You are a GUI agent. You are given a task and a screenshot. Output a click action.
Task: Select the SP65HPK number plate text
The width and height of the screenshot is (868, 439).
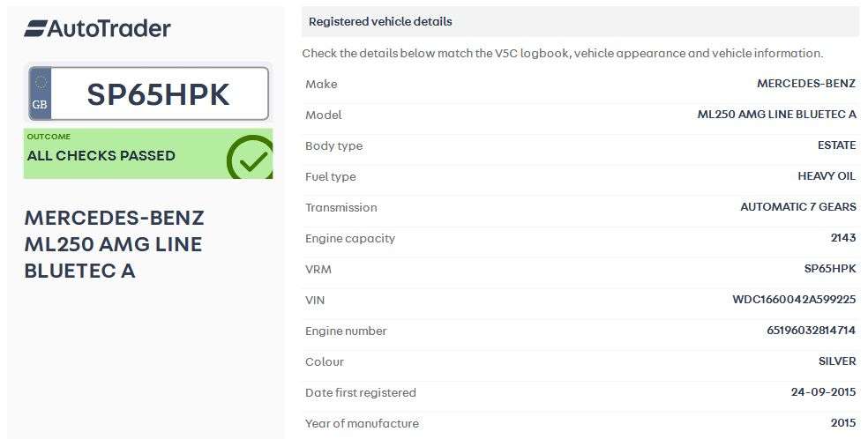coord(158,94)
